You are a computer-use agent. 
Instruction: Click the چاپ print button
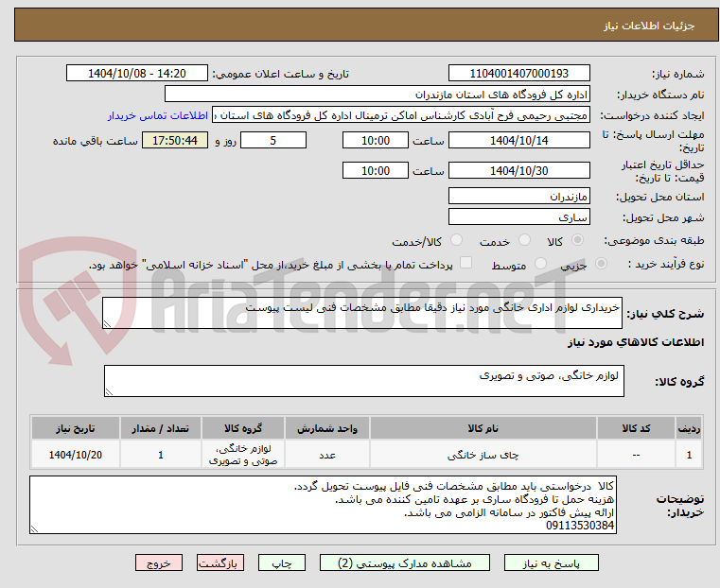(282, 562)
